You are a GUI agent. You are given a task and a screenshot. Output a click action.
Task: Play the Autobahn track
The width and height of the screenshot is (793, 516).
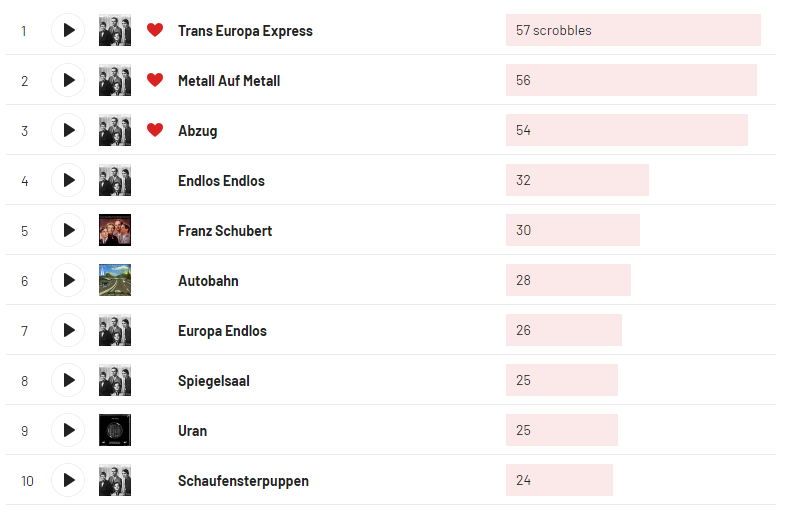pyautogui.click(x=68, y=280)
